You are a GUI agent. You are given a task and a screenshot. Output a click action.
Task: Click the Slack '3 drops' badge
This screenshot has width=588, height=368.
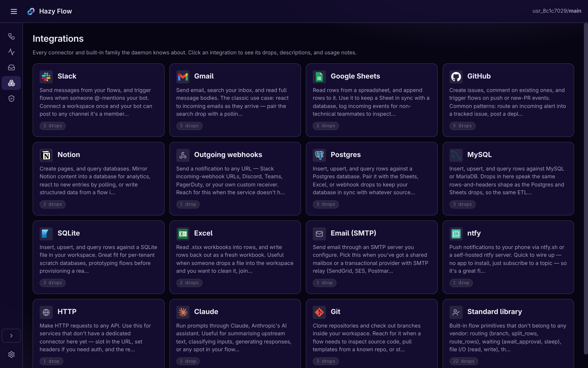pos(53,126)
